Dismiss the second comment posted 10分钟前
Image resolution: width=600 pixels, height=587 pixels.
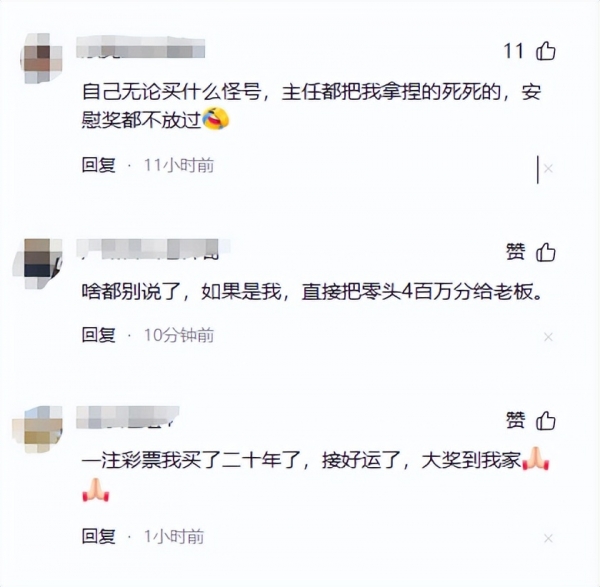(548, 337)
